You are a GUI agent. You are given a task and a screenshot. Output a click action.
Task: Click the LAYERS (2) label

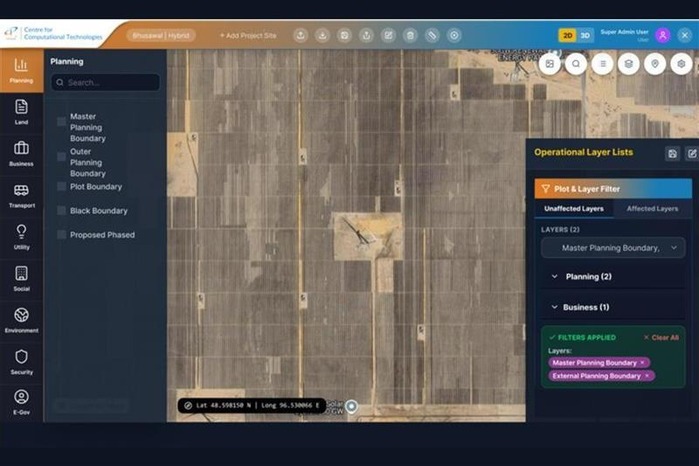point(560,230)
